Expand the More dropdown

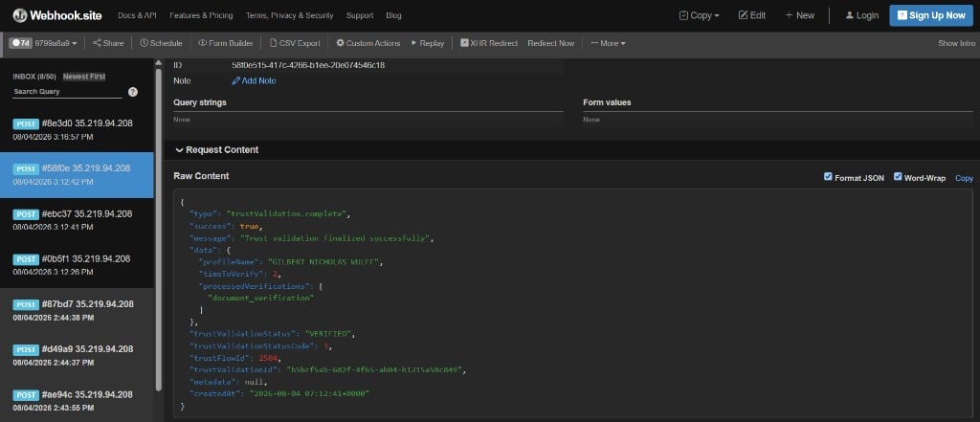pyautogui.click(x=608, y=43)
